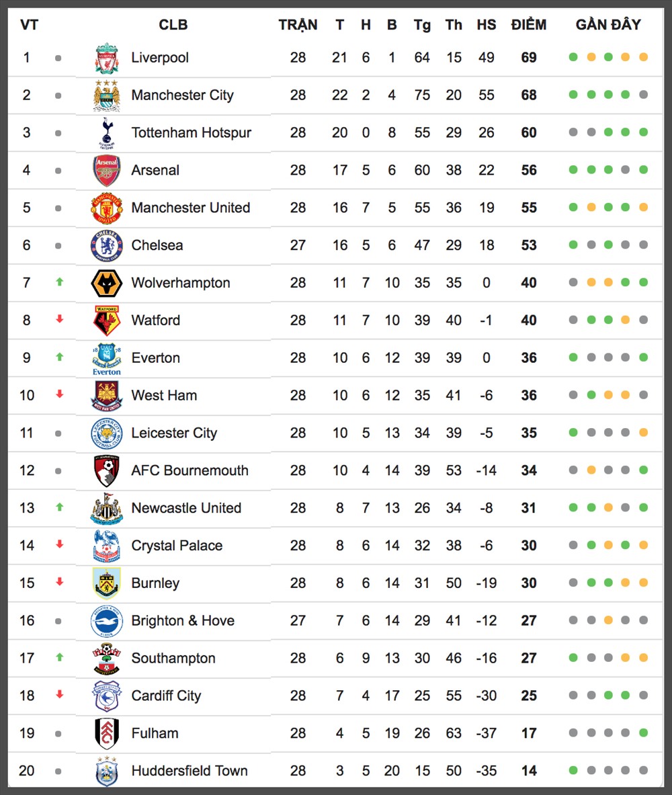Click the Huddersfield Town crest

click(x=106, y=771)
